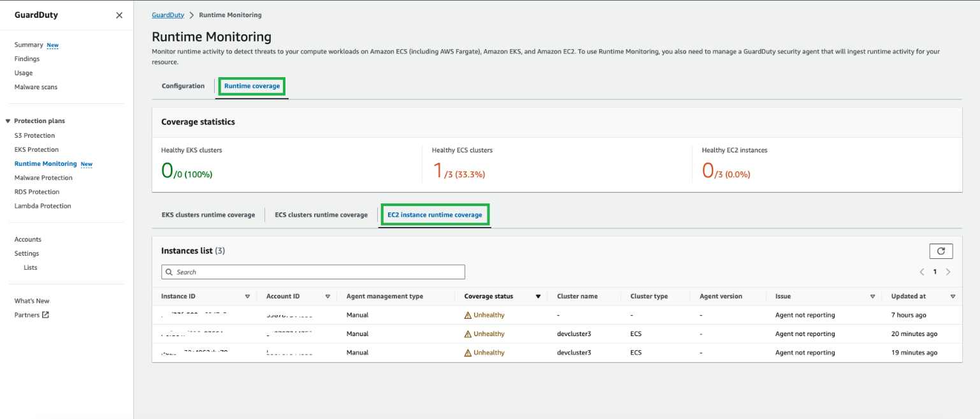Click the previous page chevron above the table

(922, 271)
